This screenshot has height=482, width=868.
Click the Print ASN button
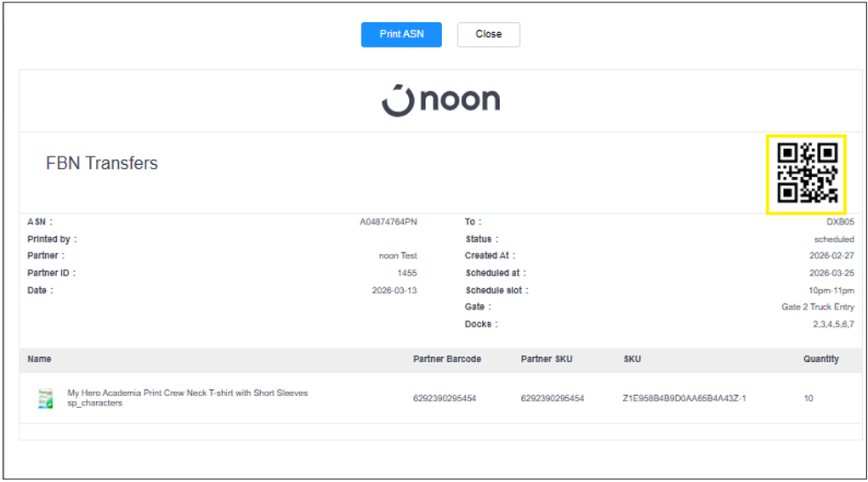coord(401,34)
